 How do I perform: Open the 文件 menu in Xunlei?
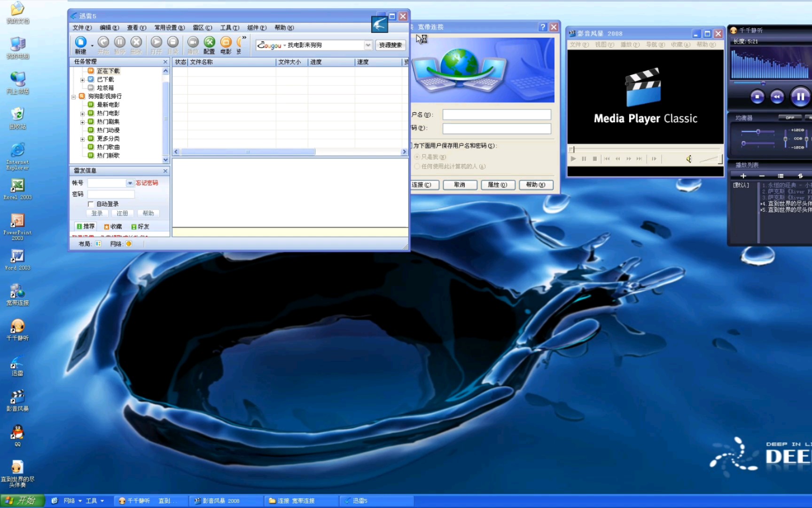(x=82, y=28)
